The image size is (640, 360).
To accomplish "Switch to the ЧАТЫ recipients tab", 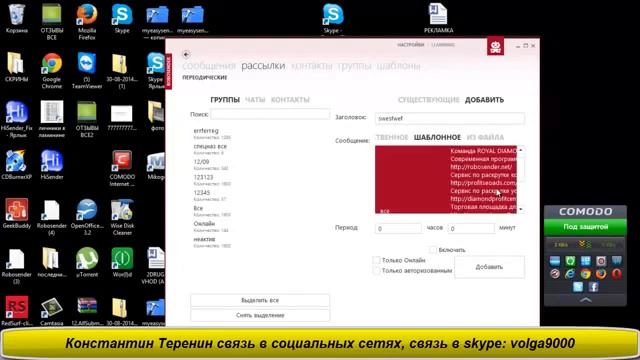I will [x=255, y=100].
